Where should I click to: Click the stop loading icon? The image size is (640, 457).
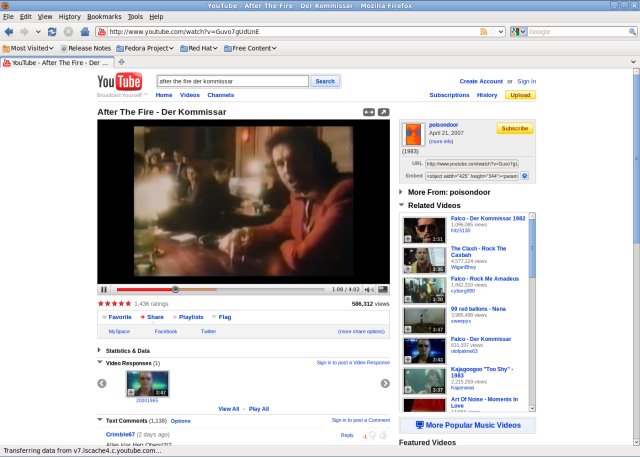pos(68,32)
